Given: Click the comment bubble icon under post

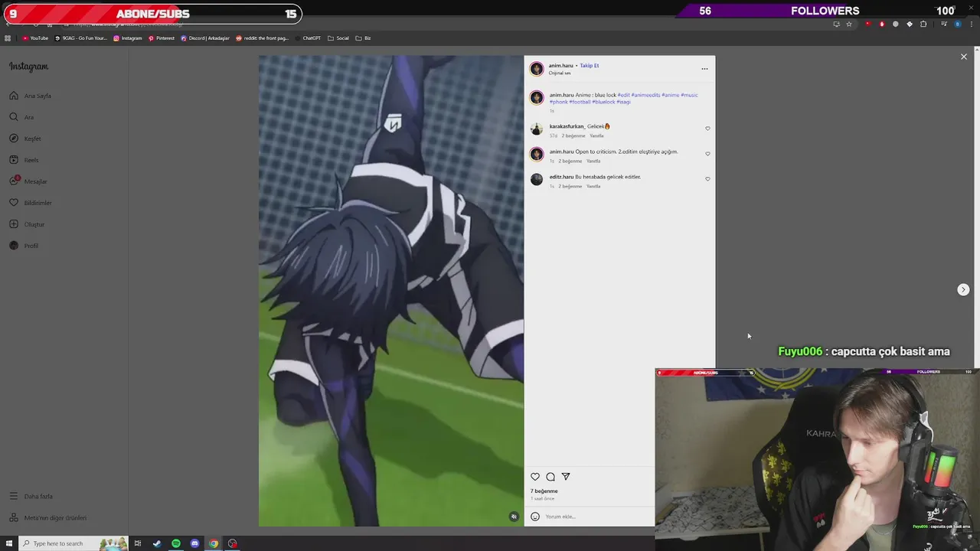Looking at the screenshot, I should (550, 477).
